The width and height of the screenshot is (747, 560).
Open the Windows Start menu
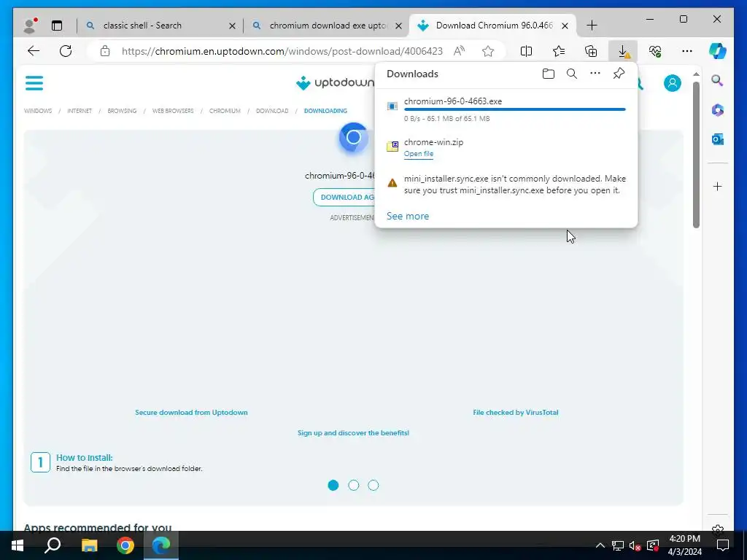[x=18, y=545]
